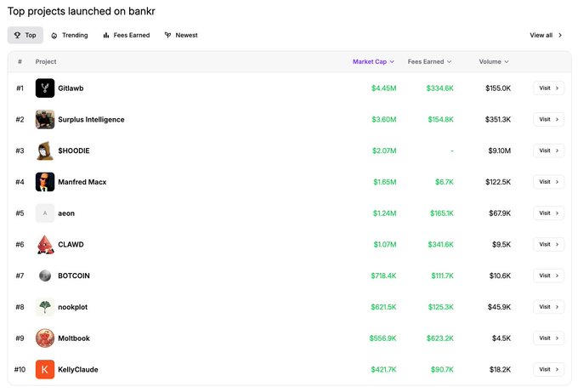Click the $45.9K volume value

click(499, 307)
